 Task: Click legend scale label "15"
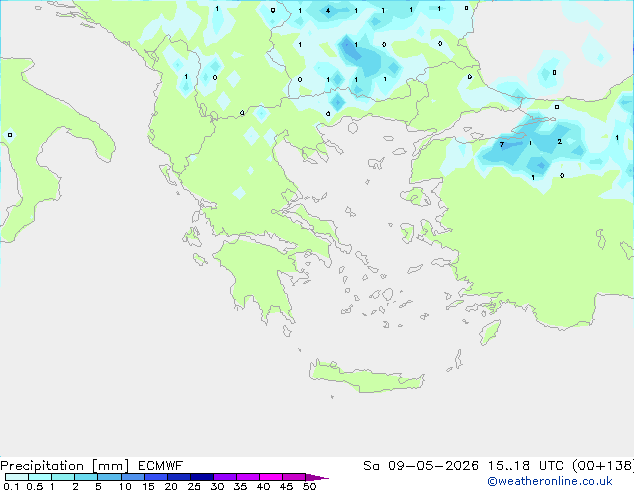[148, 486]
